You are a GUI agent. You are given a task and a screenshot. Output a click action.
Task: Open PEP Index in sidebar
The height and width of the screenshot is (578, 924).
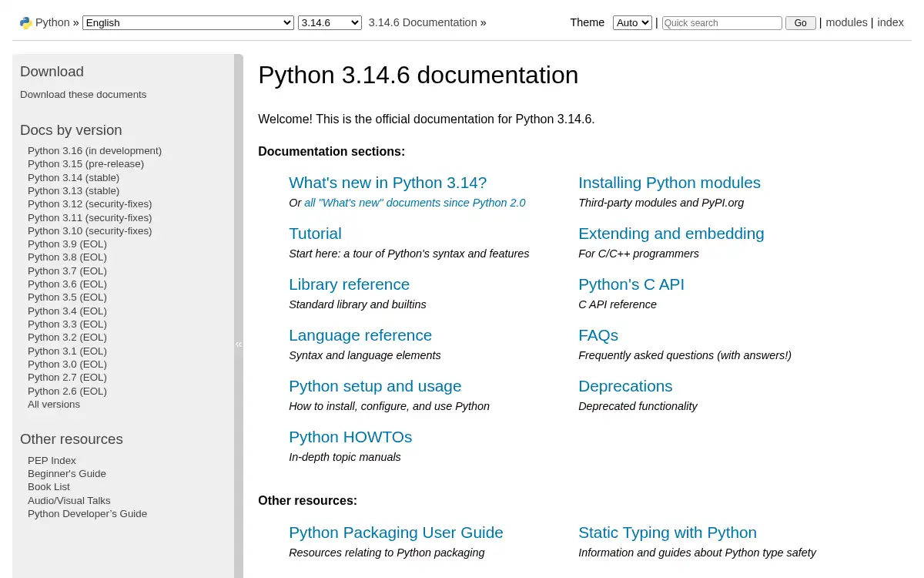click(52, 460)
